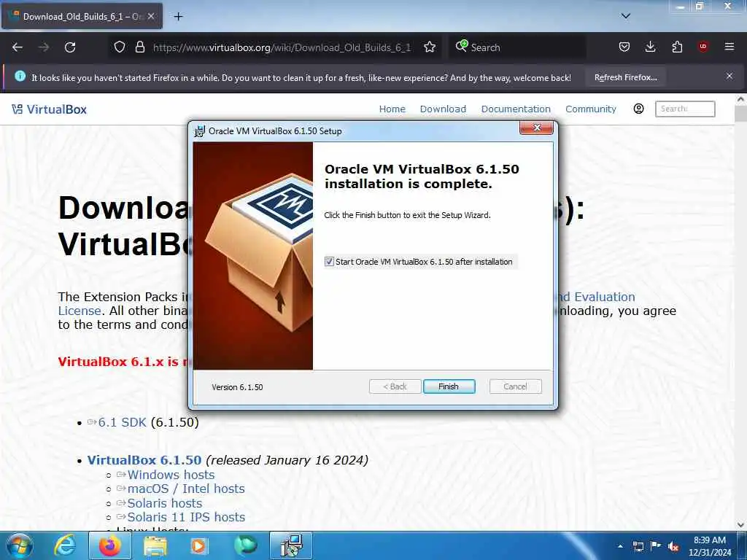The height and width of the screenshot is (560, 747).
Task: Open the VirtualBox 6.1.50 link
Action: [x=144, y=460]
